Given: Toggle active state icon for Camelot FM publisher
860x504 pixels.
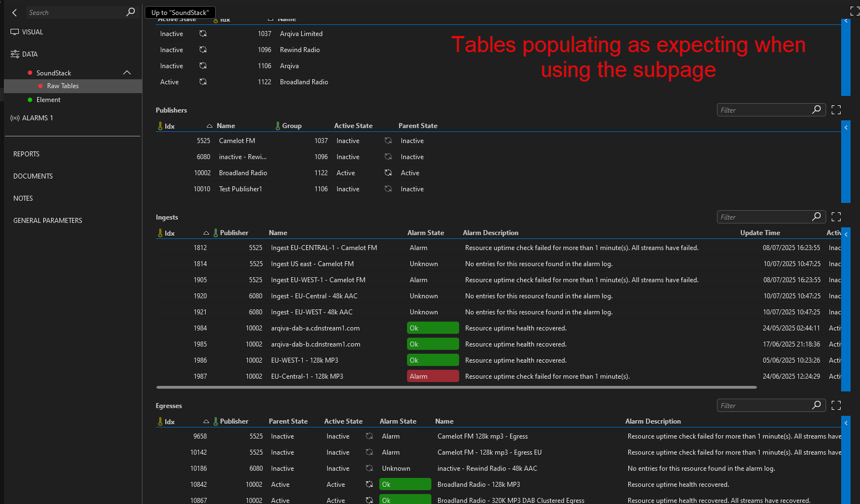Looking at the screenshot, I should click(388, 141).
